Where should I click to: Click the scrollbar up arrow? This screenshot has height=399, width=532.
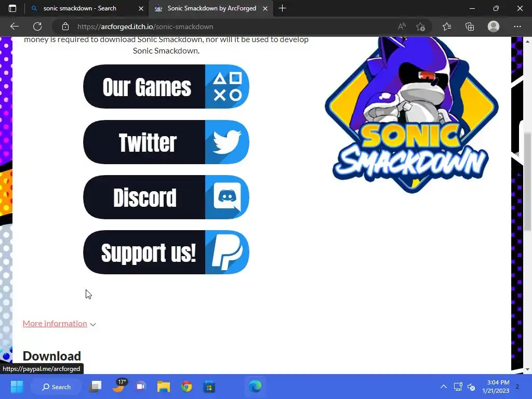point(527,42)
